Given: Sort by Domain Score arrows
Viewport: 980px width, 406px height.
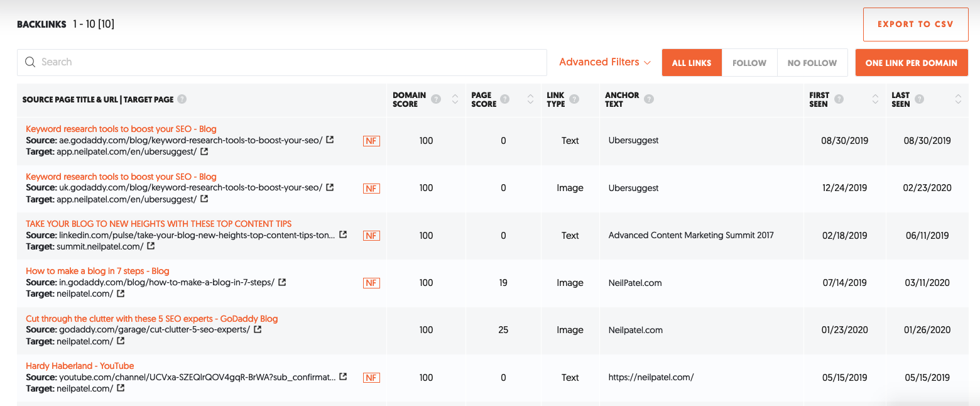Looking at the screenshot, I should [x=455, y=99].
